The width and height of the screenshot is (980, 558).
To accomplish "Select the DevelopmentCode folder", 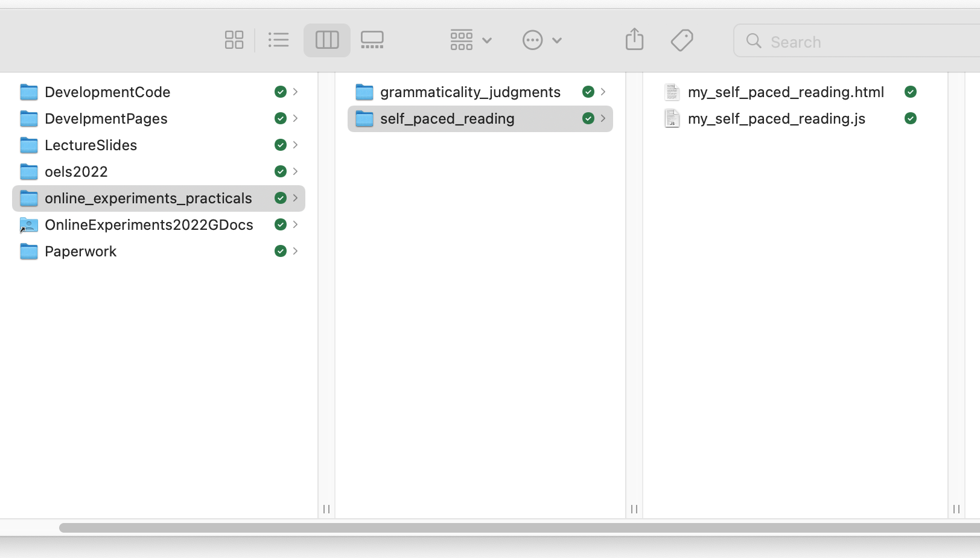I will pos(159,92).
